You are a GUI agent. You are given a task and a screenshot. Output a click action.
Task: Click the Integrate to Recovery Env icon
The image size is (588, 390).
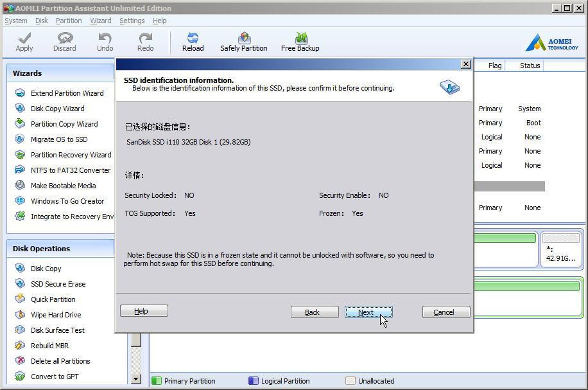(20, 217)
